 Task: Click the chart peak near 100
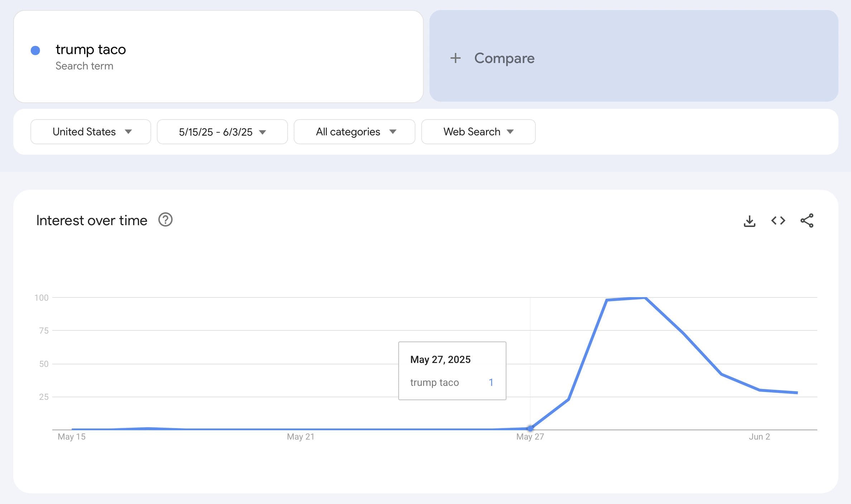pyautogui.click(x=645, y=298)
